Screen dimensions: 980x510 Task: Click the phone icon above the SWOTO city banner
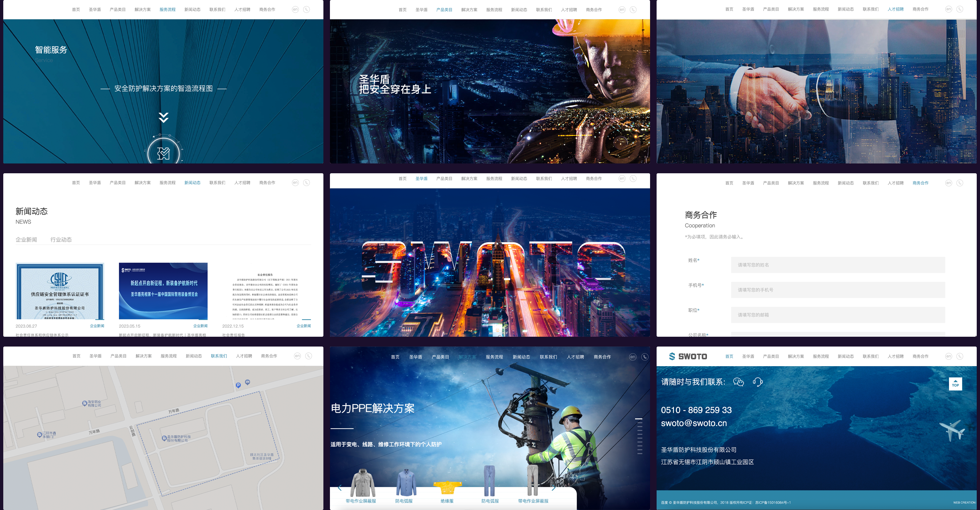[633, 178]
